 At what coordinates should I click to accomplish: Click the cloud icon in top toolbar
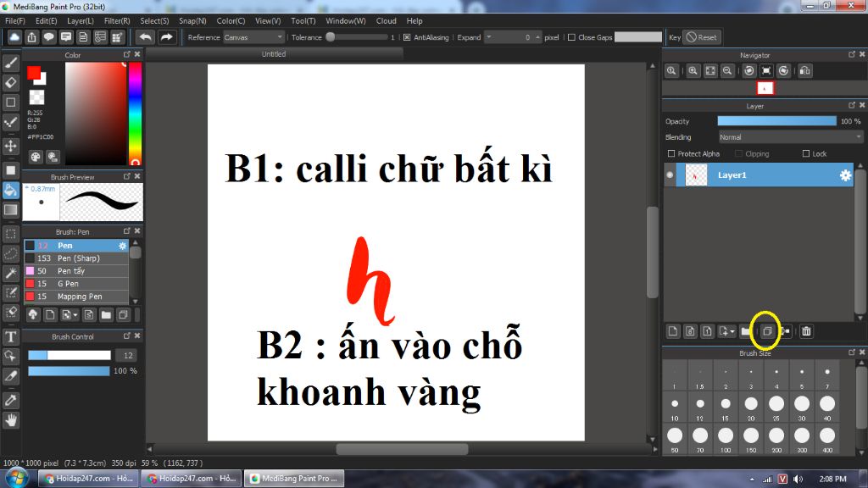tap(14, 37)
